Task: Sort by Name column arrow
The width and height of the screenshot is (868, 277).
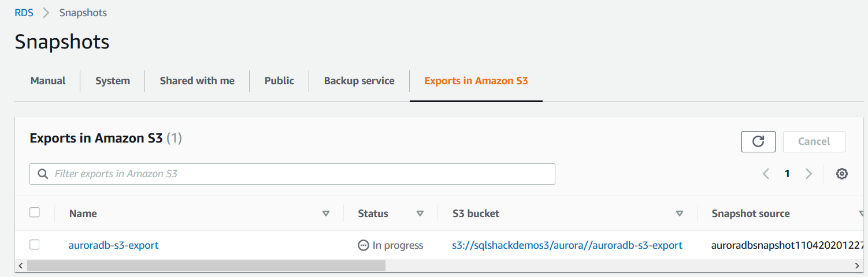Action: (326, 214)
